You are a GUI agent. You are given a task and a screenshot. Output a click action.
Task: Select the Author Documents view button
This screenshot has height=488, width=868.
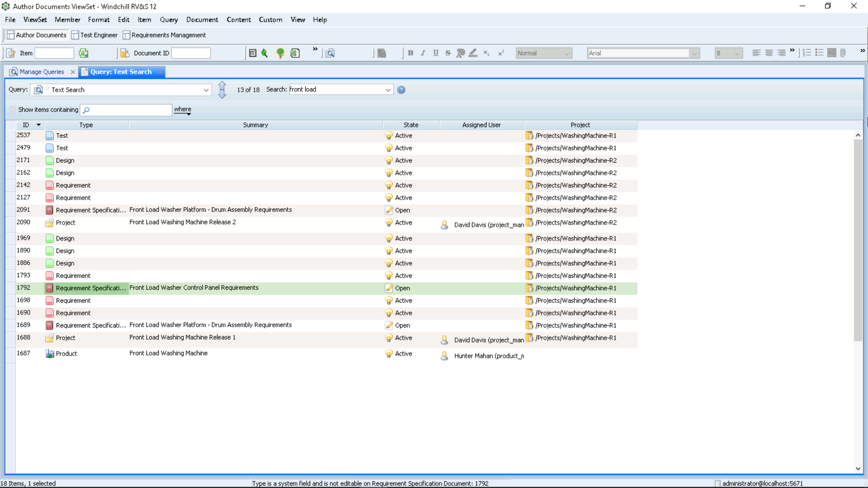pos(37,35)
